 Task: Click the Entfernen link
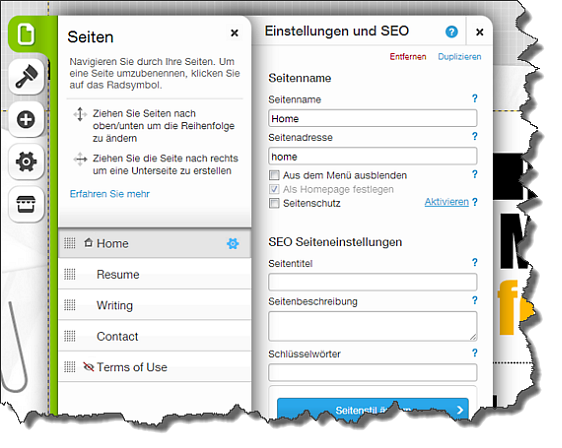coord(408,57)
